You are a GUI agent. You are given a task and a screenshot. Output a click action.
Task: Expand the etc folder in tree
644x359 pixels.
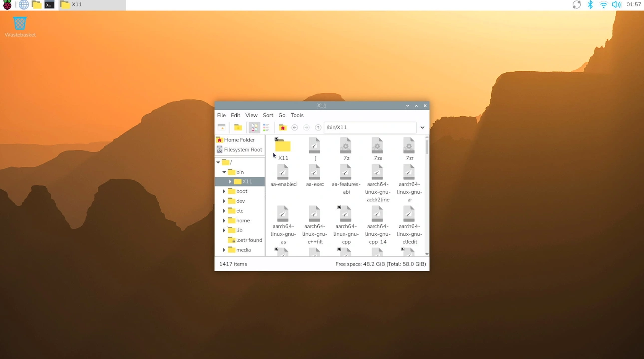coord(224,211)
